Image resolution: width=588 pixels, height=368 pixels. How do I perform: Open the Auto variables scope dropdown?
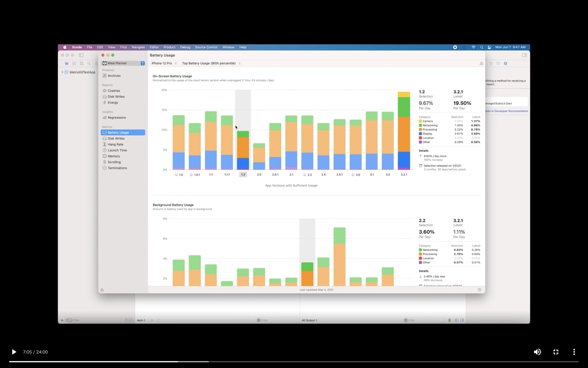click(141, 320)
